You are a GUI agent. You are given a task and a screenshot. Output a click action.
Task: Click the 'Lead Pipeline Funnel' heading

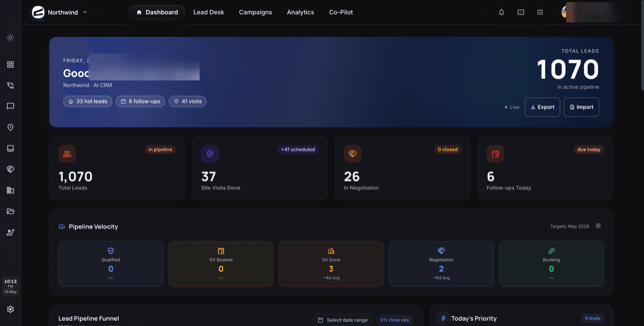89,318
